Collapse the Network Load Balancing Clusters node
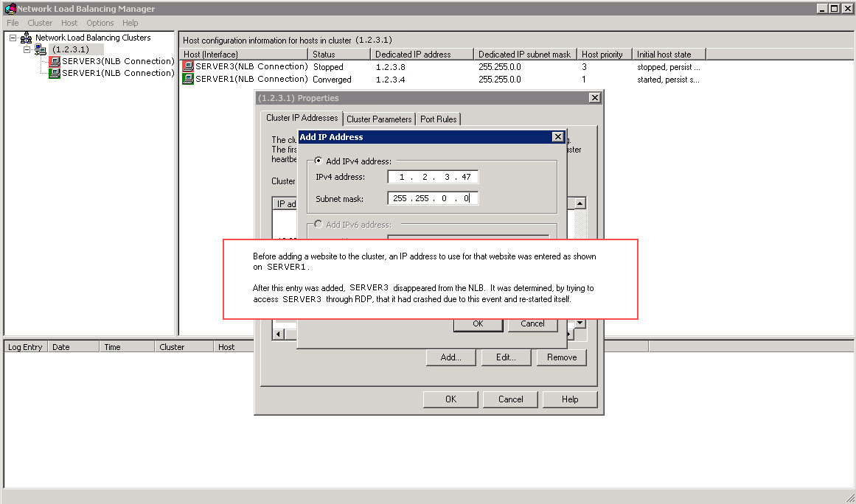This screenshot has height=504, width=856. pyautogui.click(x=13, y=38)
